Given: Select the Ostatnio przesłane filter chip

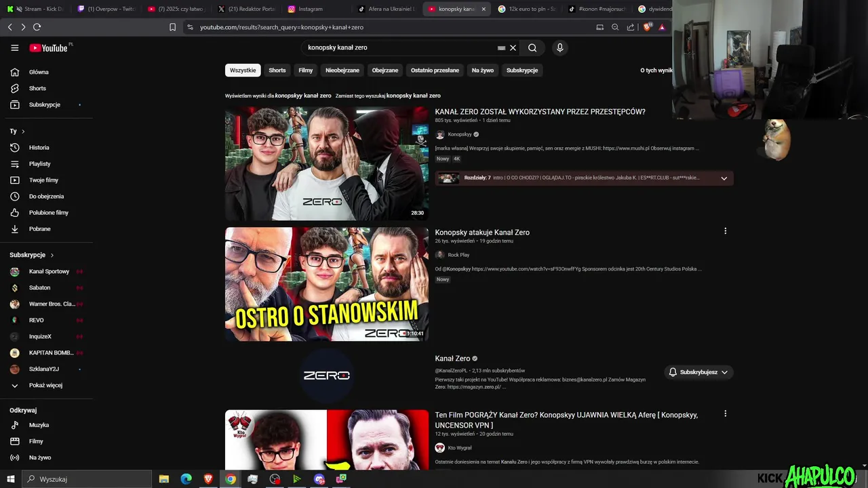Looking at the screenshot, I should click(x=435, y=70).
